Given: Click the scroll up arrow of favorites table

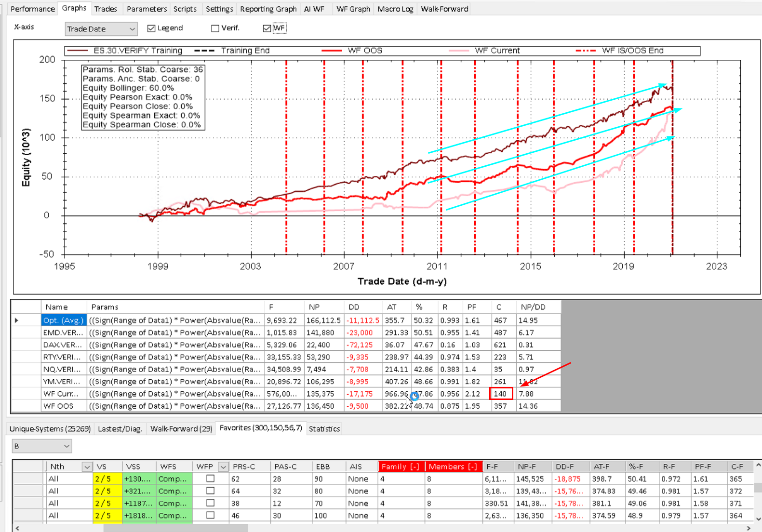Looking at the screenshot, I should coord(758,465).
